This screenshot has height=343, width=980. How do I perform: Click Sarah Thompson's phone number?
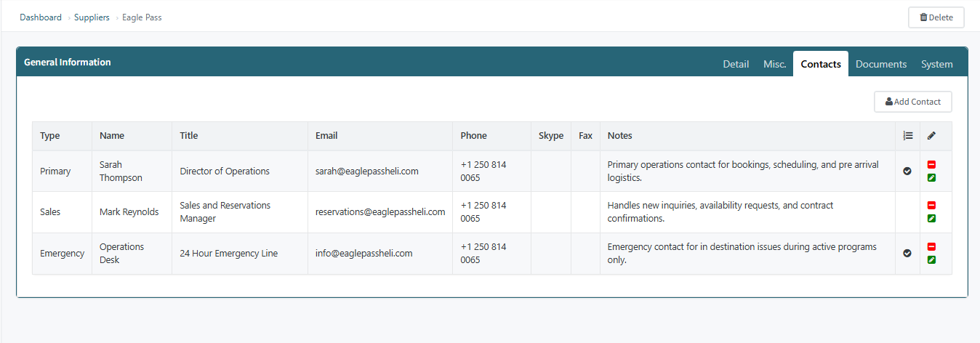click(x=483, y=171)
